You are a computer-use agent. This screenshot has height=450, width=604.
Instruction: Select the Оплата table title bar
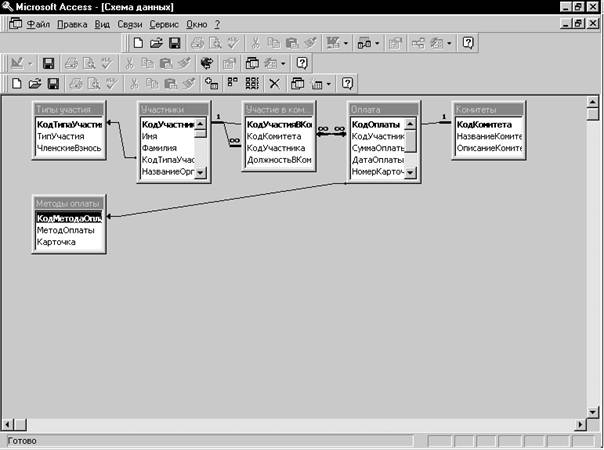pos(384,109)
